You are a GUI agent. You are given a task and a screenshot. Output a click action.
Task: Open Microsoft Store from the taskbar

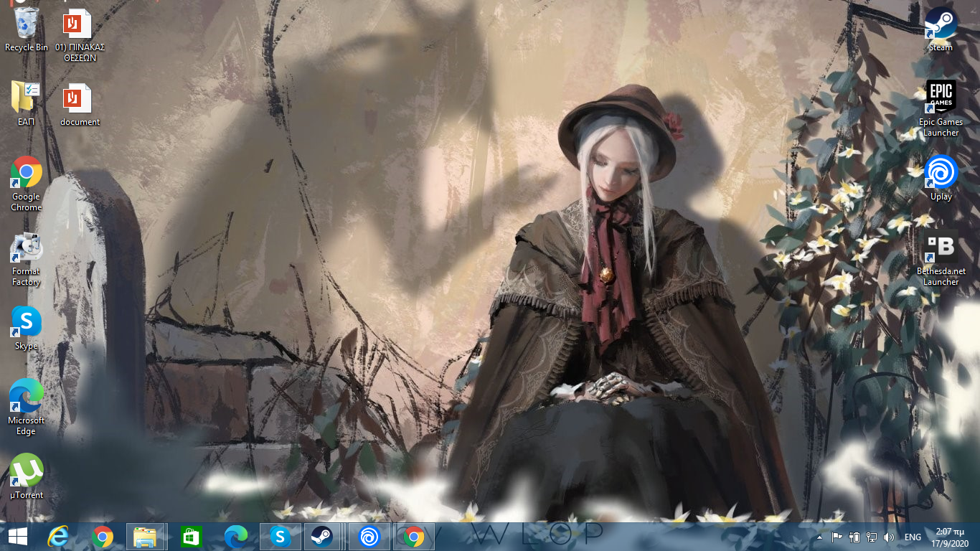tap(192, 537)
